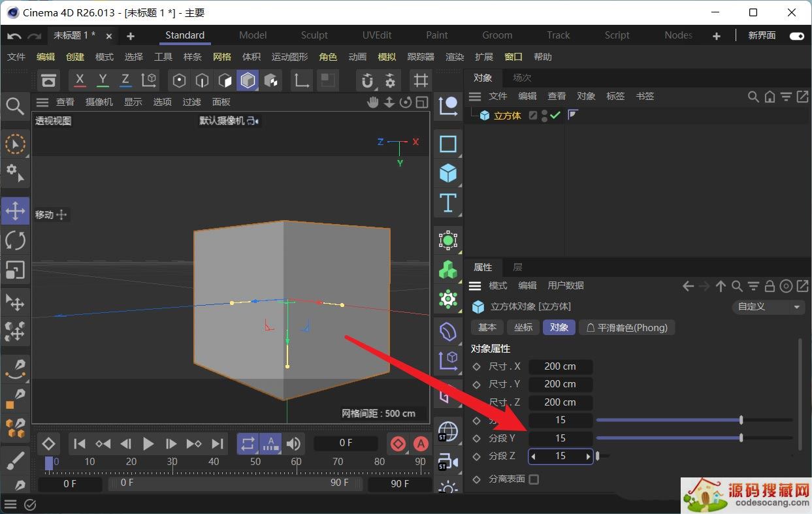Select the Move tool in left toolbar
This screenshot has width=812, height=514.
click(15, 211)
